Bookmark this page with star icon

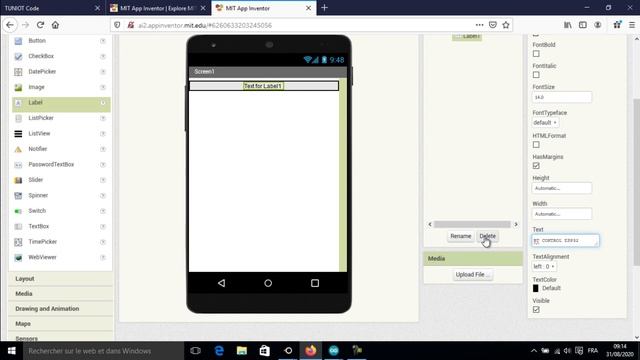point(506,25)
